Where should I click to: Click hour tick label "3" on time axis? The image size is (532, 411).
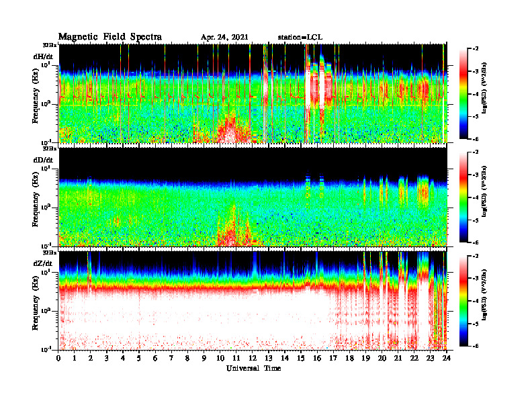tap(107, 359)
